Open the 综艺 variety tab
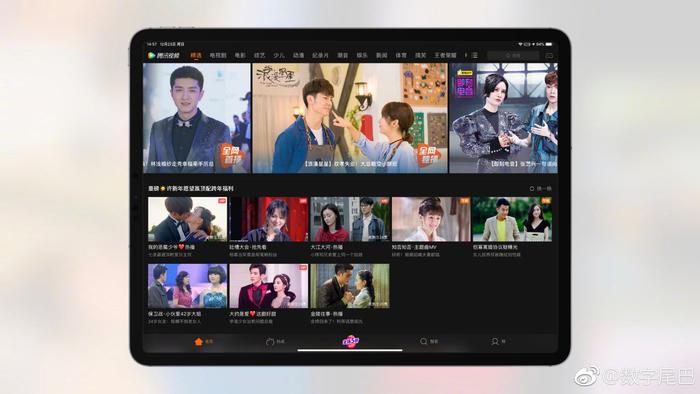The height and width of the screenshot is (394, 700). 259,55
